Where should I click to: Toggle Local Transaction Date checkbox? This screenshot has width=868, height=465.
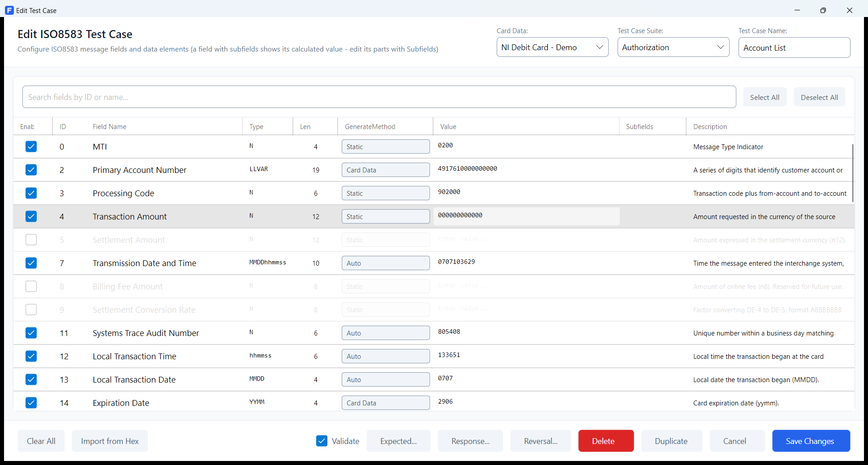pos(31,379)
